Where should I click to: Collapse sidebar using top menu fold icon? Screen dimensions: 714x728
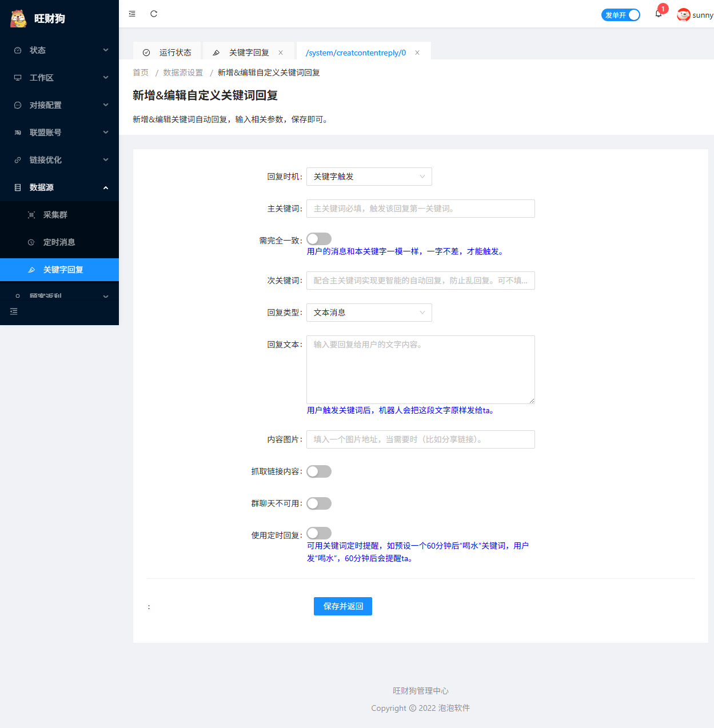click(x=132, y=14)
